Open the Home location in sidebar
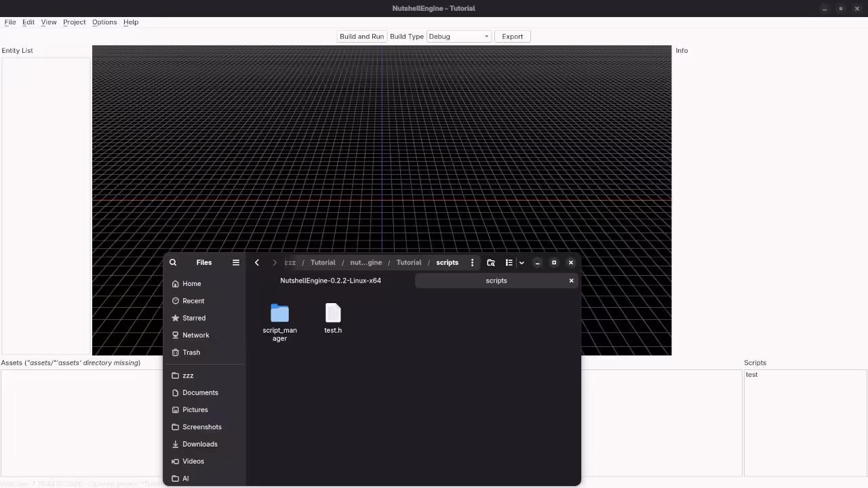The width and height of the screenshot is (868, 488). pos(192,283)
